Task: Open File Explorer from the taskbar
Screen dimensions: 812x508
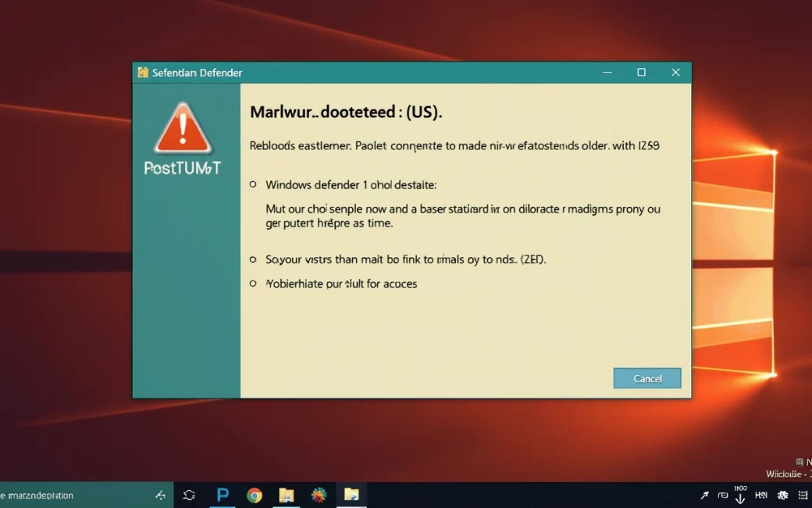Action: coord(287,495)
